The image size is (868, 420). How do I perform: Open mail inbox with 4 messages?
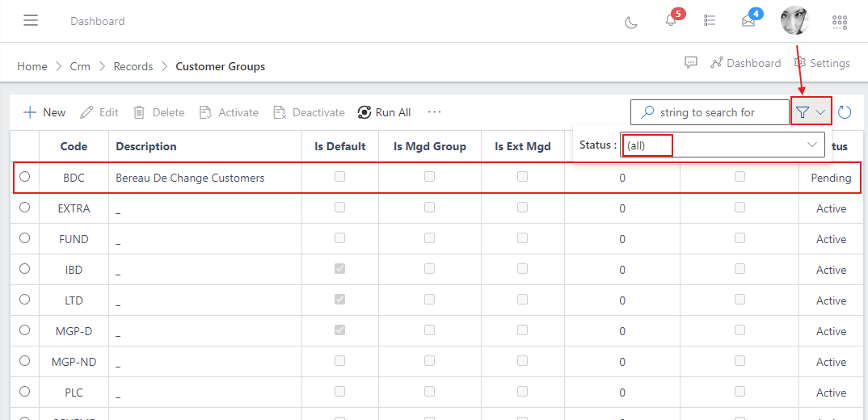(748, 21)
